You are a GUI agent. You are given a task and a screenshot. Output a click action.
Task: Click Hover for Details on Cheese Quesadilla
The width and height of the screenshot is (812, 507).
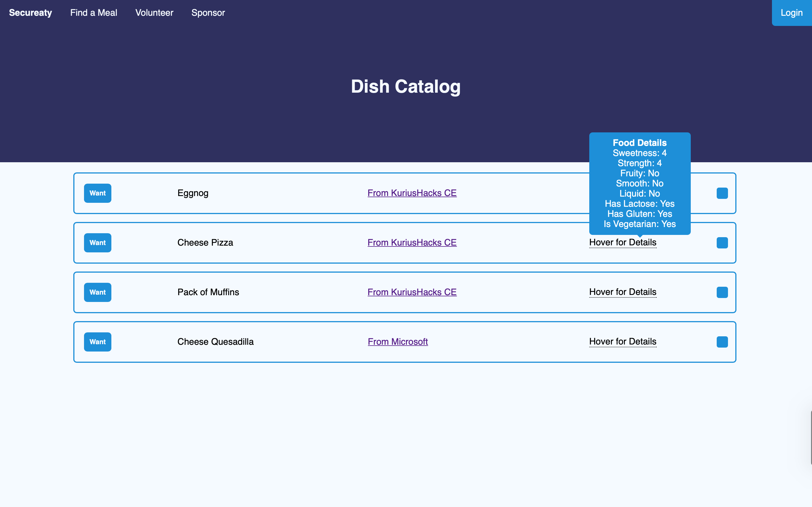[623, 341]
